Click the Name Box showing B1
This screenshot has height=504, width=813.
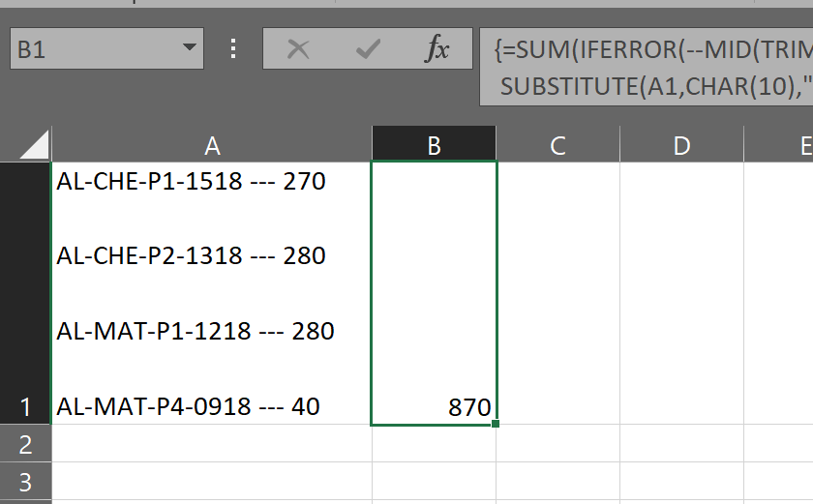pyautogui.click(x=92, y=49)
